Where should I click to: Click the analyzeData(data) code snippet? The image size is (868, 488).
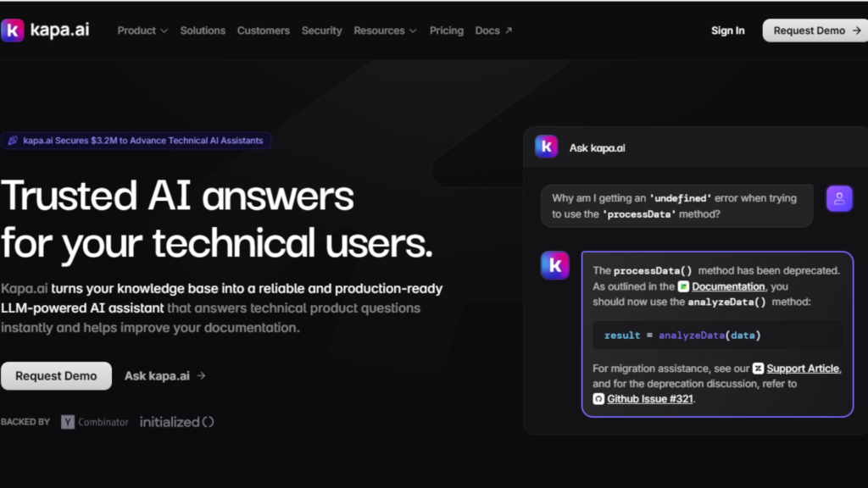(x=717, y=335)
